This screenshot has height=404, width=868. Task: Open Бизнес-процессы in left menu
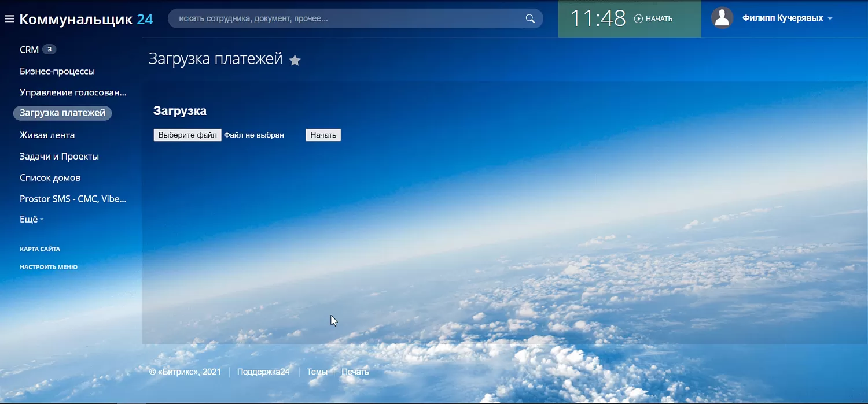(57, 71)
